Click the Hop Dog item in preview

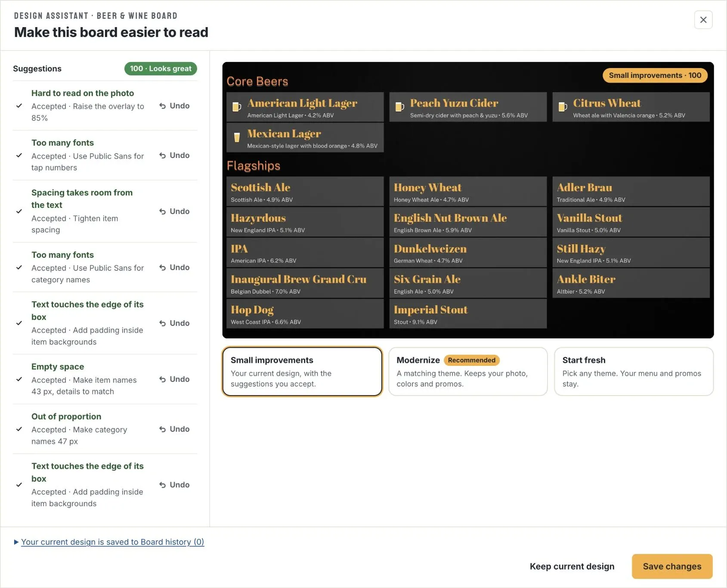click(305, 314)
